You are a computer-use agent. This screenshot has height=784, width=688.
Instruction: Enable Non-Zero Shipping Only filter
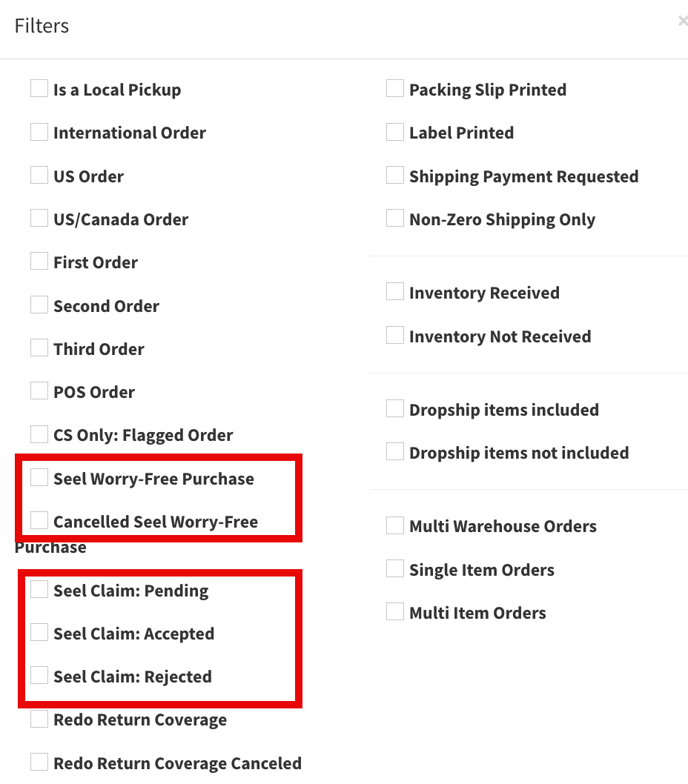pos(395,219)
